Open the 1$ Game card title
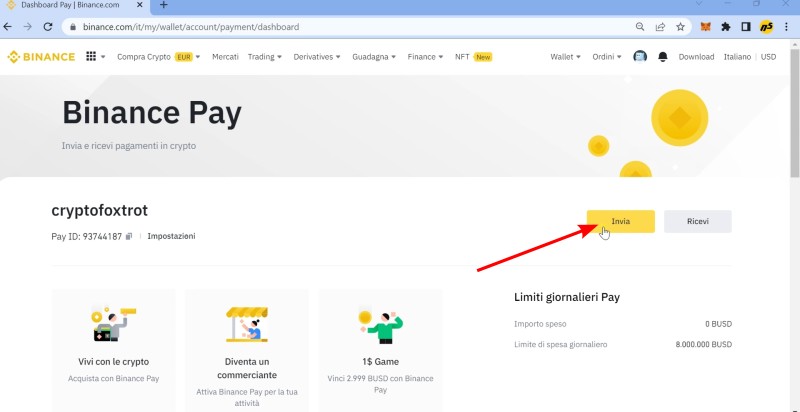Image resolution: width=800 pixels, height=412 pixels. click(x=381, y=362)
